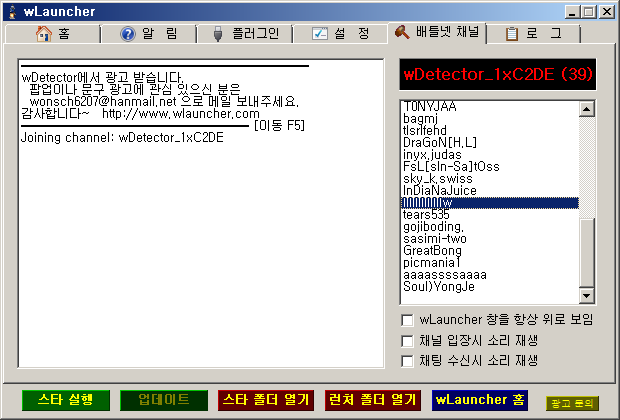Click 스타 폴더 열기 button

coord(266,400)
